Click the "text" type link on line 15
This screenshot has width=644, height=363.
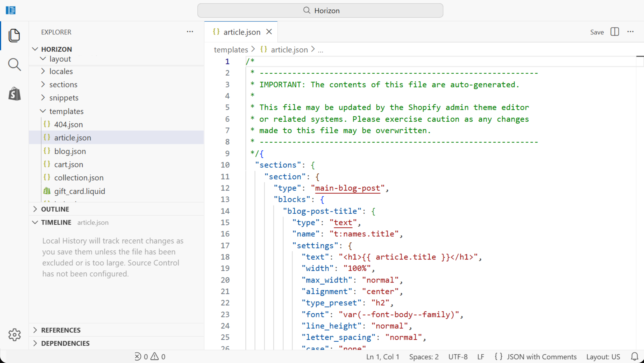coord(343,223)
